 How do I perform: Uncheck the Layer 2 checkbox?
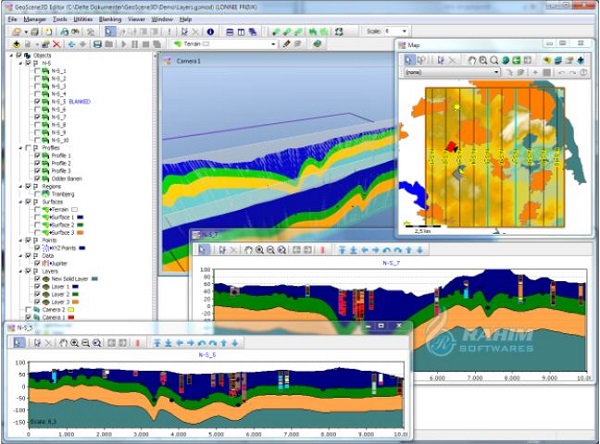pos(37,294)
